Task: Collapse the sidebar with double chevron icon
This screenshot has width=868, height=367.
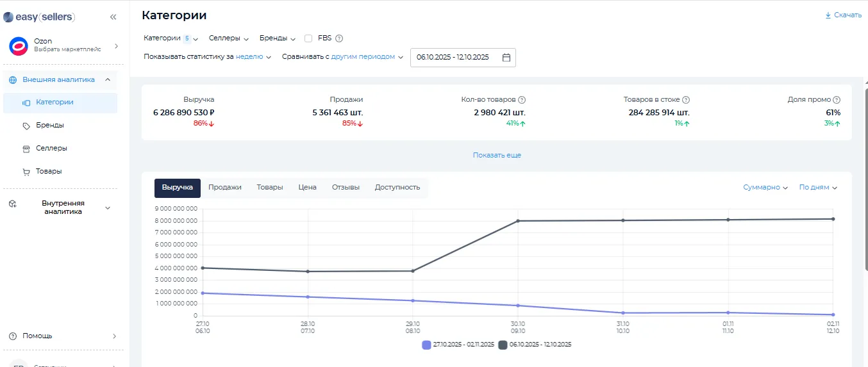Action: (113, 17)
